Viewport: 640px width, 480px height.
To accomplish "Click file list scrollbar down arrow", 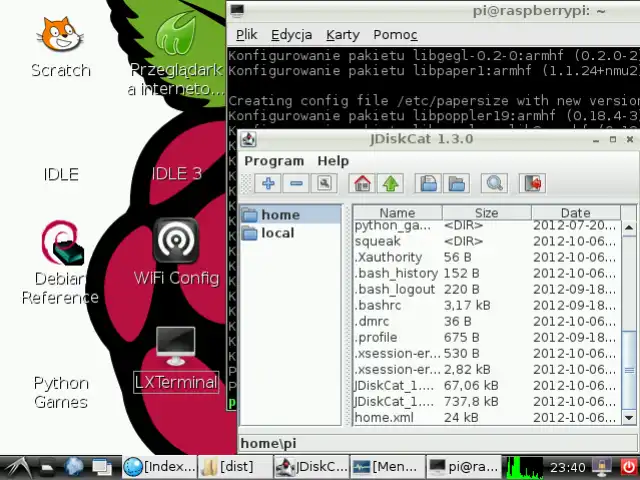I will 629,418.
